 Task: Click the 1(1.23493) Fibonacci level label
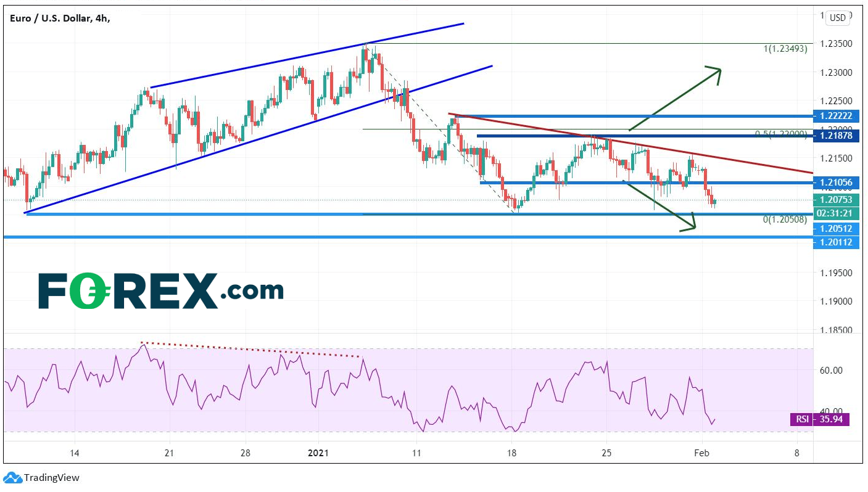785,49
